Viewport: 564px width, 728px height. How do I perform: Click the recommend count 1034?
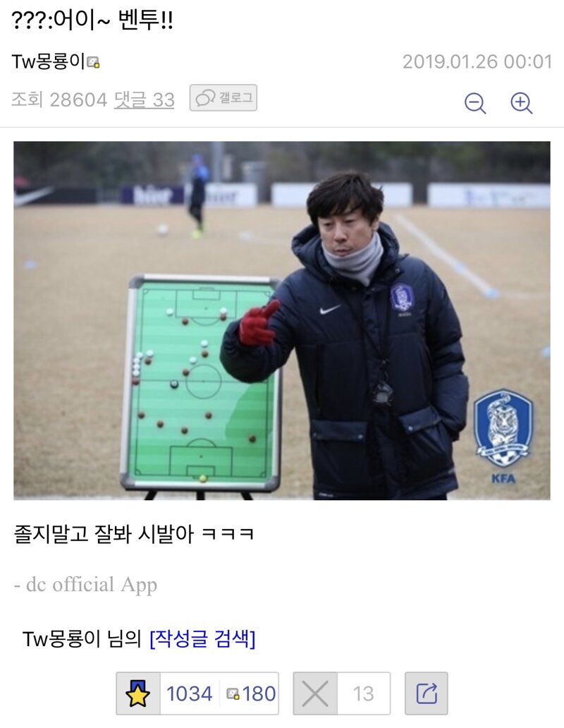point(189,694)
